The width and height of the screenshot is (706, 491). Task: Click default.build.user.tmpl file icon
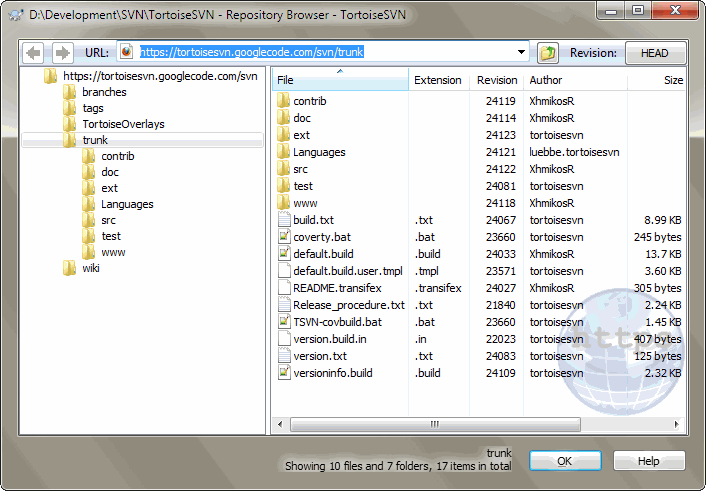(x=284, y=271)
